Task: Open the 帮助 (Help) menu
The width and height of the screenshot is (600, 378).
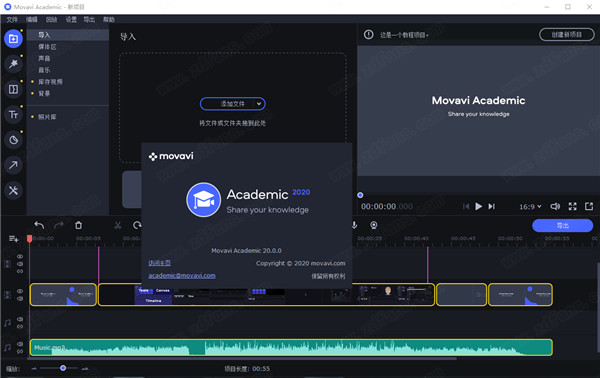Action: click(109, 20)
